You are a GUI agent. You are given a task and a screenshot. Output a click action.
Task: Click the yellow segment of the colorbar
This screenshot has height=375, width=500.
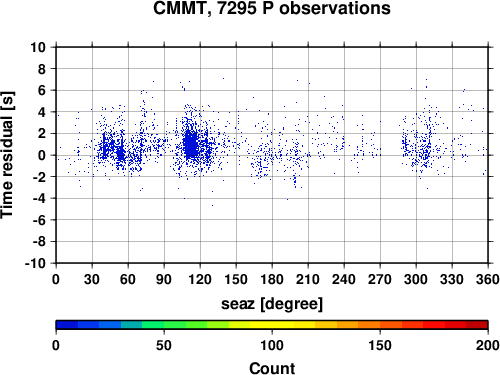pos(272,325)
